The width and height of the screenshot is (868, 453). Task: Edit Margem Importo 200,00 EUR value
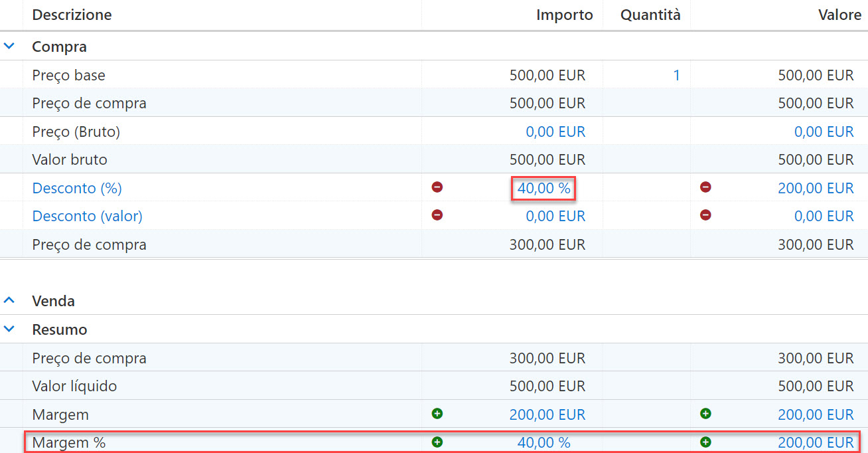(x=547, y=414)
